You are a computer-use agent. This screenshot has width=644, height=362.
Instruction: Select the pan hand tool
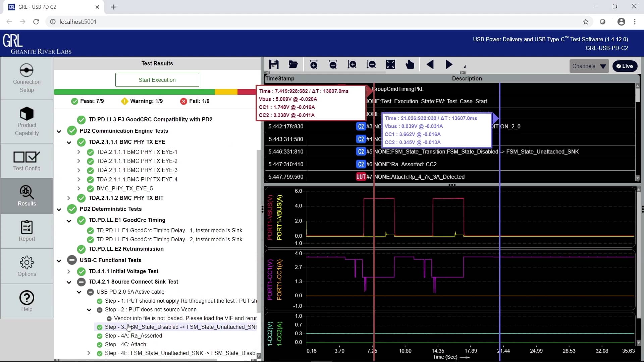pos(410,64)
